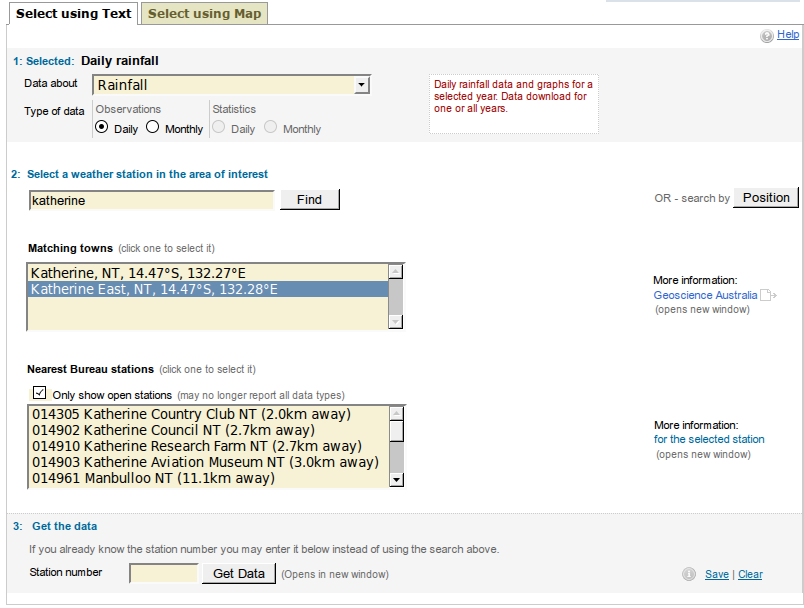Screen dimensions: 804x608
Task: Switch to Select using Map tab
Action: (204, 13)
